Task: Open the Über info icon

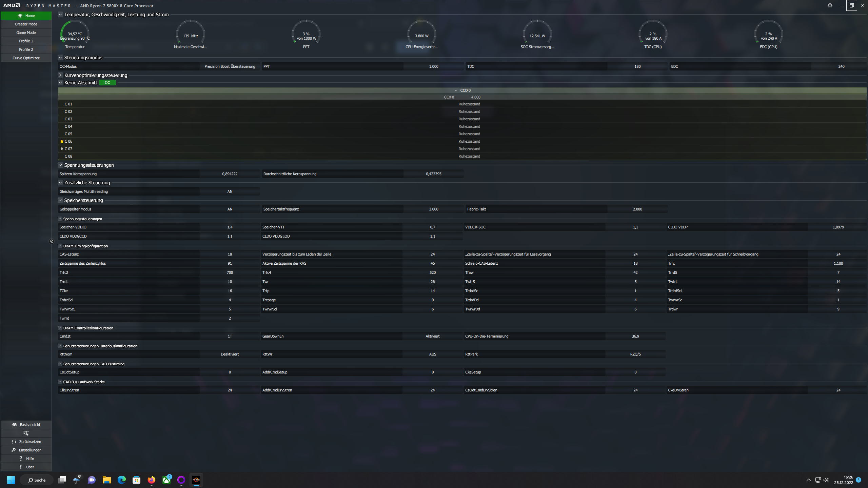Action: tap(21, 467)
